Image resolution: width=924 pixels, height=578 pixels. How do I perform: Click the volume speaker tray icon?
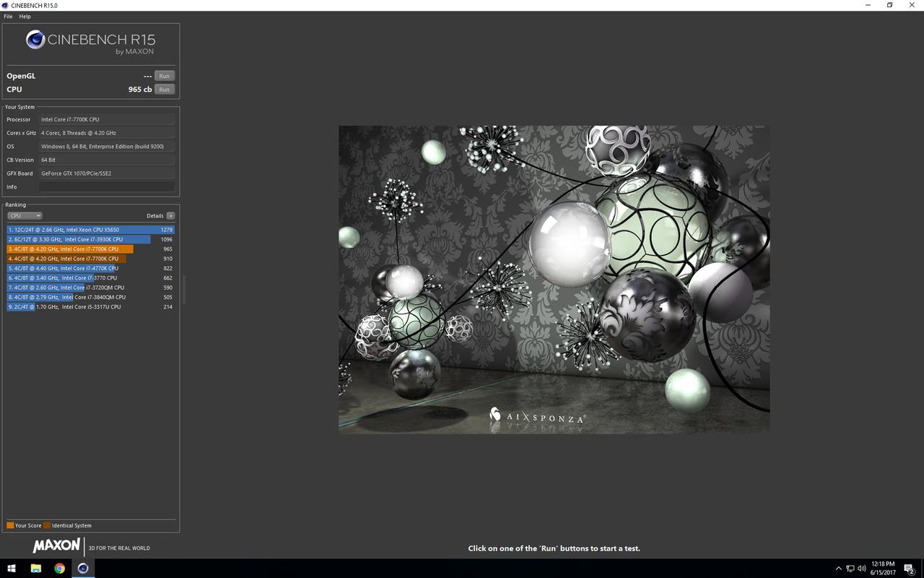(x=861, y=569)
